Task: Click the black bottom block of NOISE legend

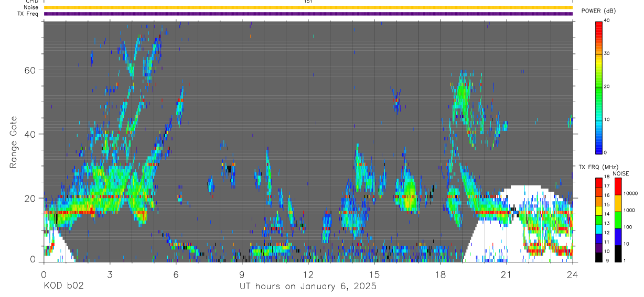Action: (x=618, y=254)
